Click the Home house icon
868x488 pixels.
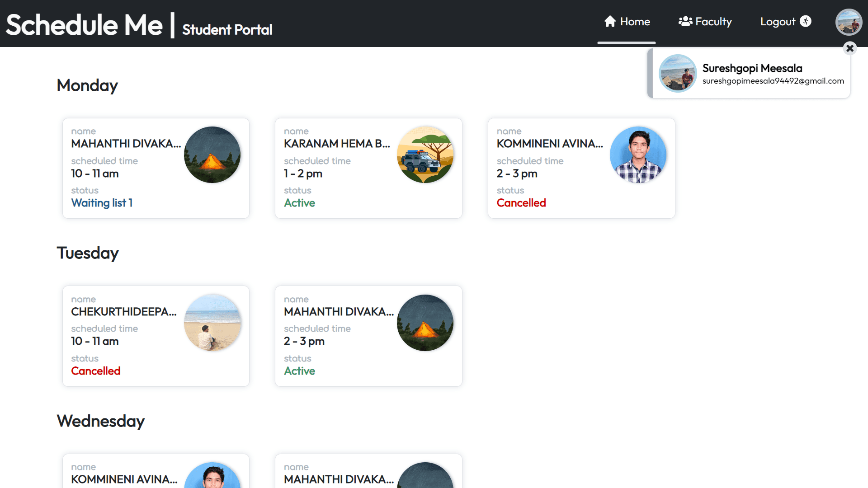[x=610, y=21]
